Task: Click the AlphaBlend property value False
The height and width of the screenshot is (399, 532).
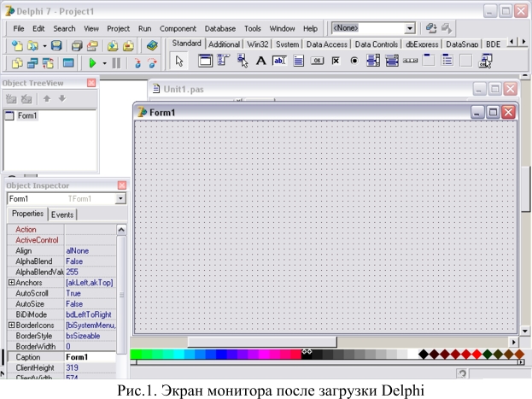Action: 90,261
